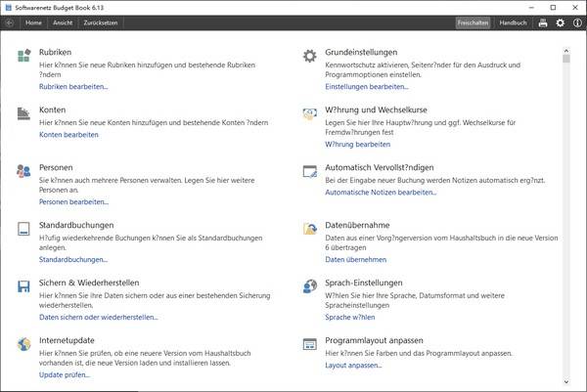The height and width of the screenshot is (392, 587).
Task: Click the Rubriken puzzle icon
Action: coord(23,56)
